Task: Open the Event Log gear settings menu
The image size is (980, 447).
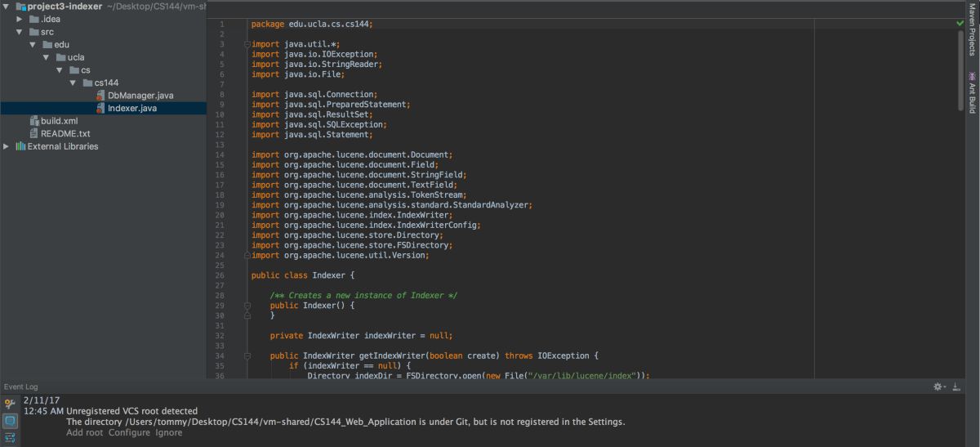Action: pos(939,387)
